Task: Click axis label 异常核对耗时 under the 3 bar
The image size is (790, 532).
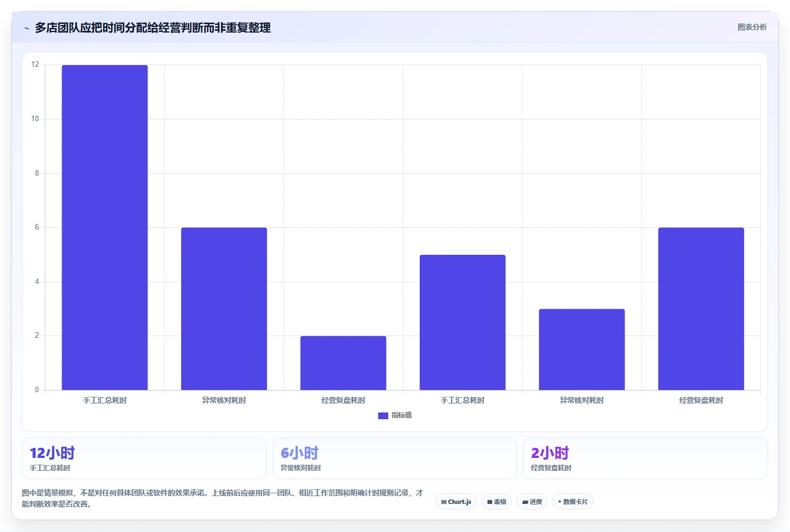Action: pos(582,400)
